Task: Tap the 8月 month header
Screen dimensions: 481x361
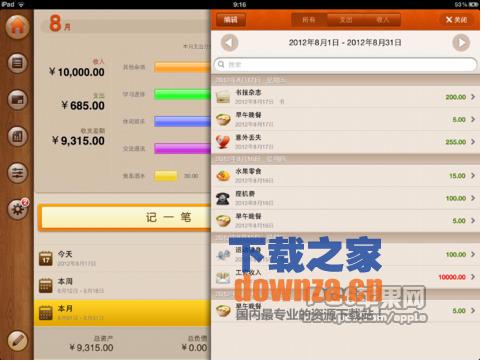Action: pyautogui.click(x=60, y=23)
